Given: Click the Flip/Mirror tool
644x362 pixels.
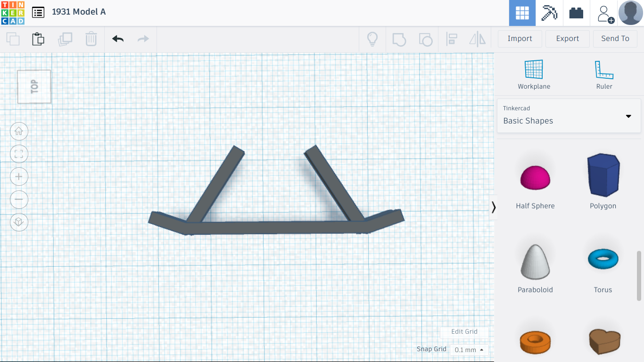Looking at the screenshot, I should tap(477, 39).
